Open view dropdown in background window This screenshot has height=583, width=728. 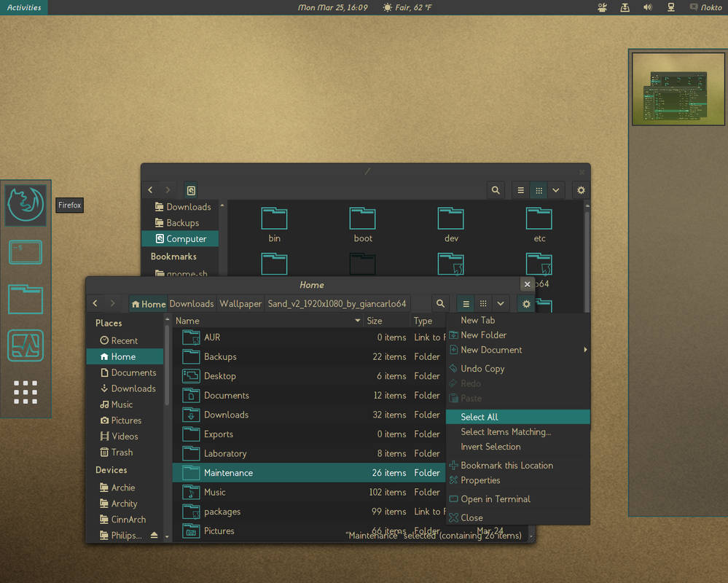(x=556, y=190)
